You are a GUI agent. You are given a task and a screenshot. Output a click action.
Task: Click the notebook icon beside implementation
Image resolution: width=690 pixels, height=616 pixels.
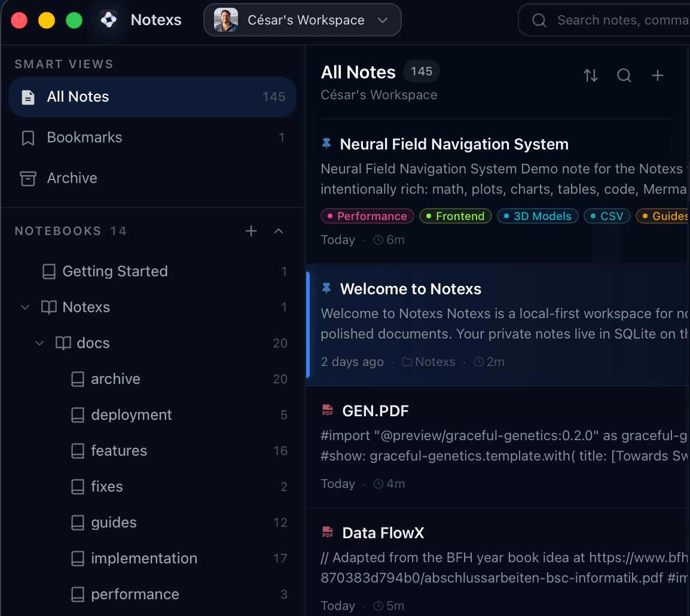coord(78,559)
